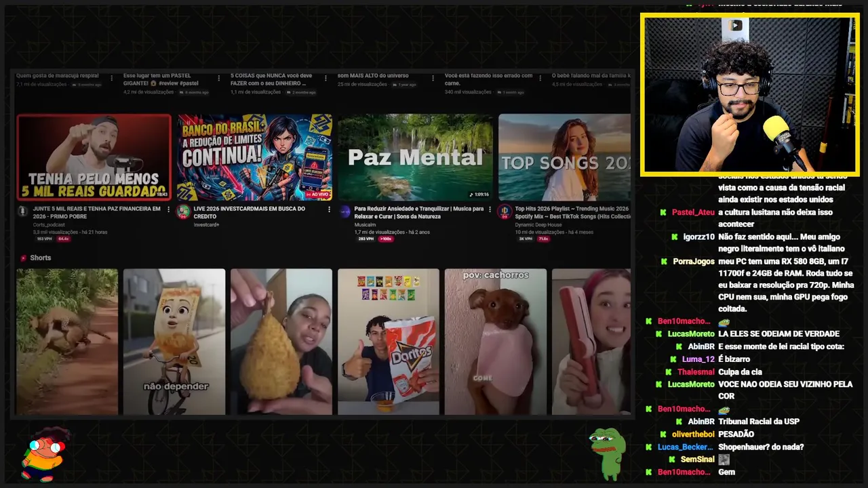
Task: Open options menu for 'Quem gosta de maracujá' video
Action: click(111, 79)
